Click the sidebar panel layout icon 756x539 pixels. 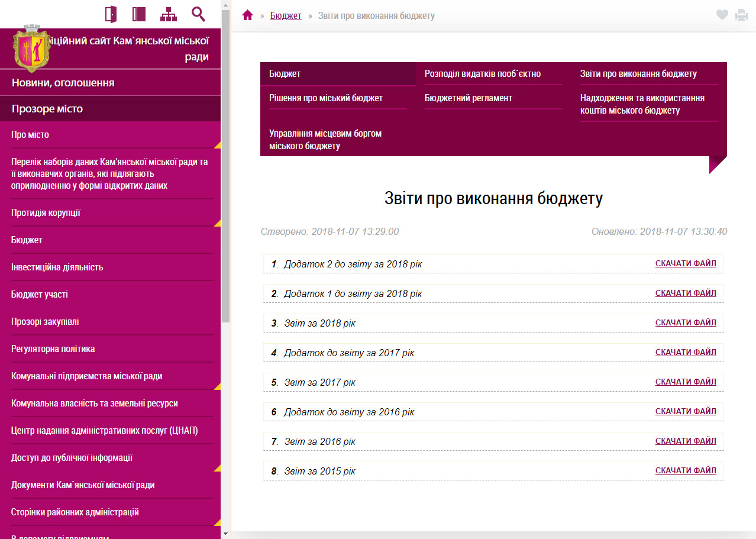tap(139, 14)
